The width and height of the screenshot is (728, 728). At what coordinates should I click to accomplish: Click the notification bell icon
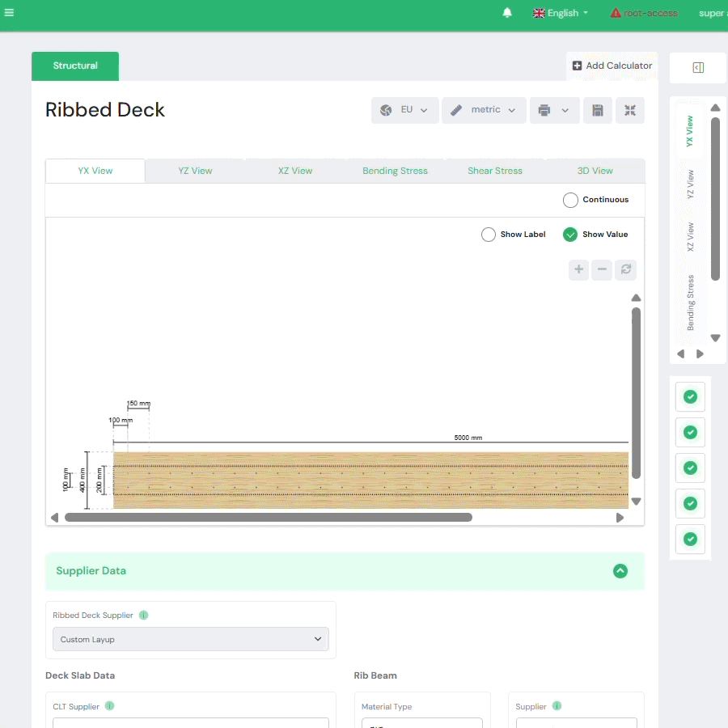(x=507, y=13)
